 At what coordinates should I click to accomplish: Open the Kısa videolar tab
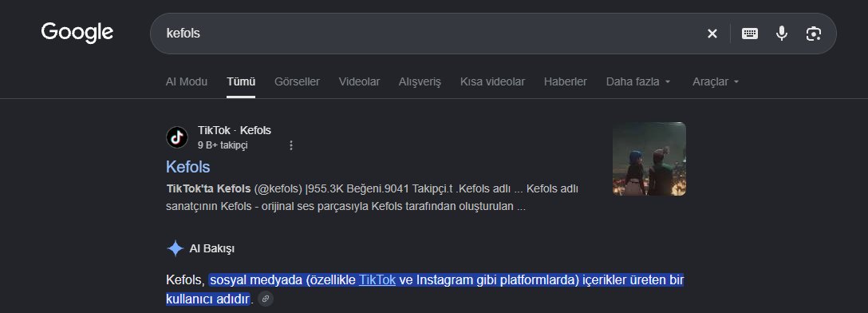point(492,81)
